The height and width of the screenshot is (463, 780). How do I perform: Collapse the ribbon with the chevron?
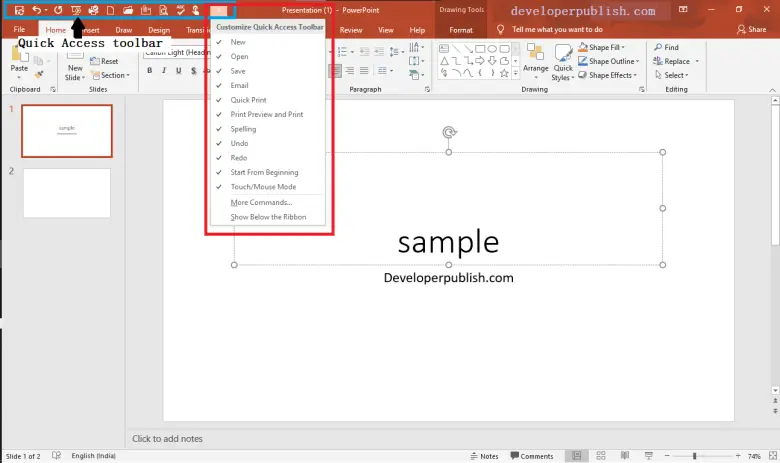pos(772,90)
